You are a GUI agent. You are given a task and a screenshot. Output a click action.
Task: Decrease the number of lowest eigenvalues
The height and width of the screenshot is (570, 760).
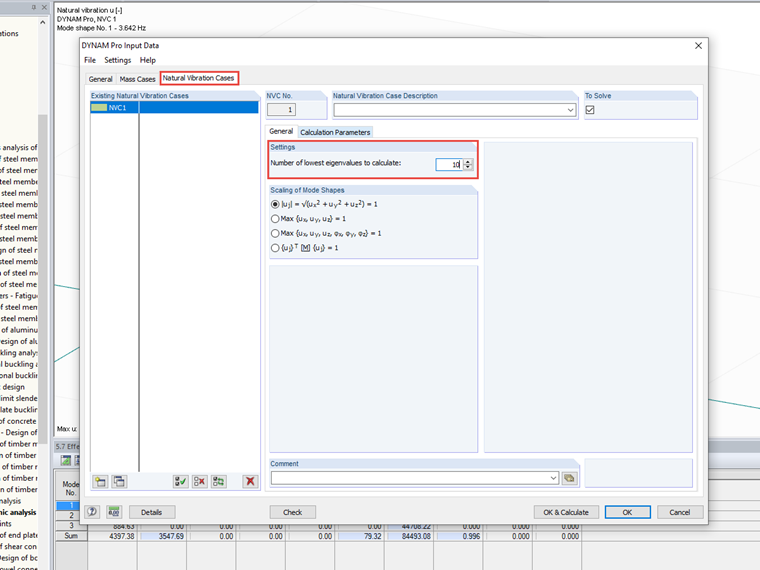pyautogui.click(x=468, y=168)
